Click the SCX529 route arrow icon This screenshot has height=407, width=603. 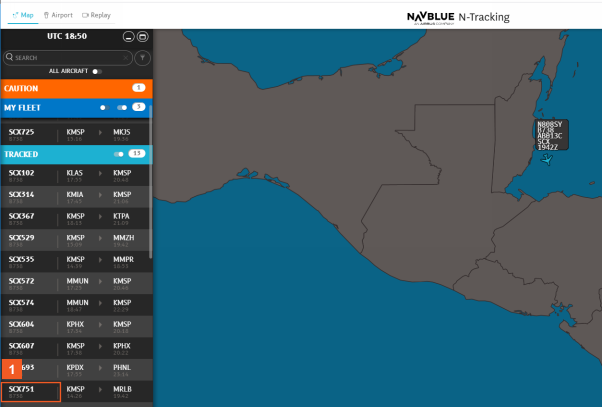100,238
